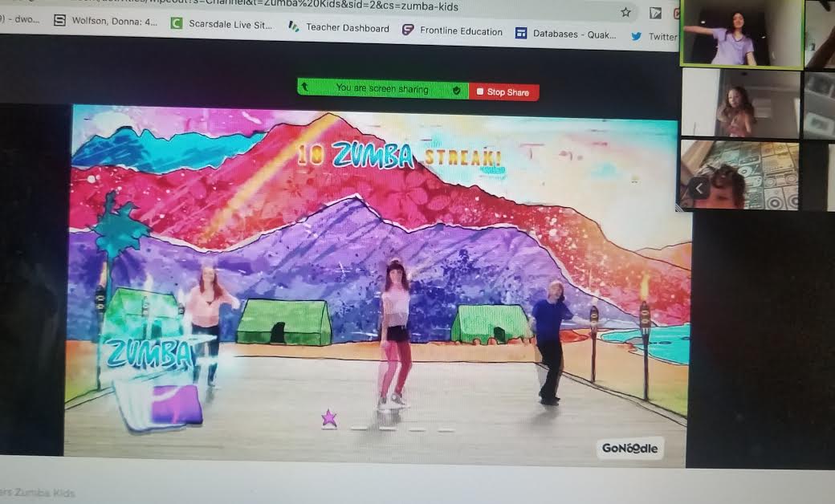Click the GoNoodle logo in the video
The image size is (835, 504).
[x=629, y=448]
